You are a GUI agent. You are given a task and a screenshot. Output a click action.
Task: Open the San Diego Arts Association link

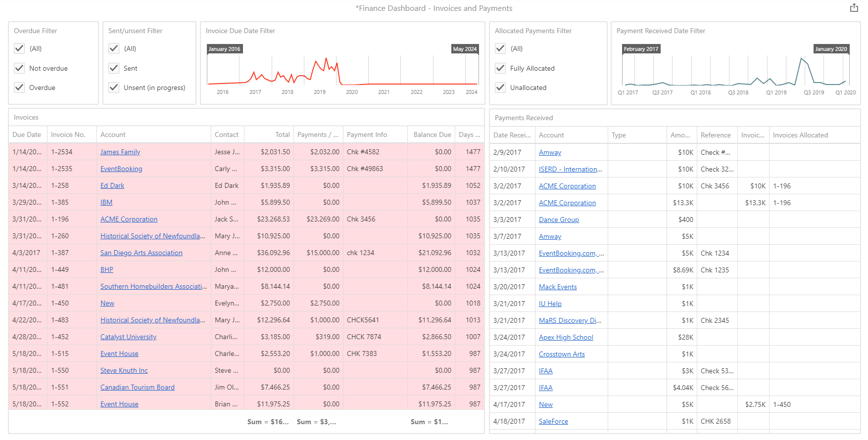pos(142,253)
